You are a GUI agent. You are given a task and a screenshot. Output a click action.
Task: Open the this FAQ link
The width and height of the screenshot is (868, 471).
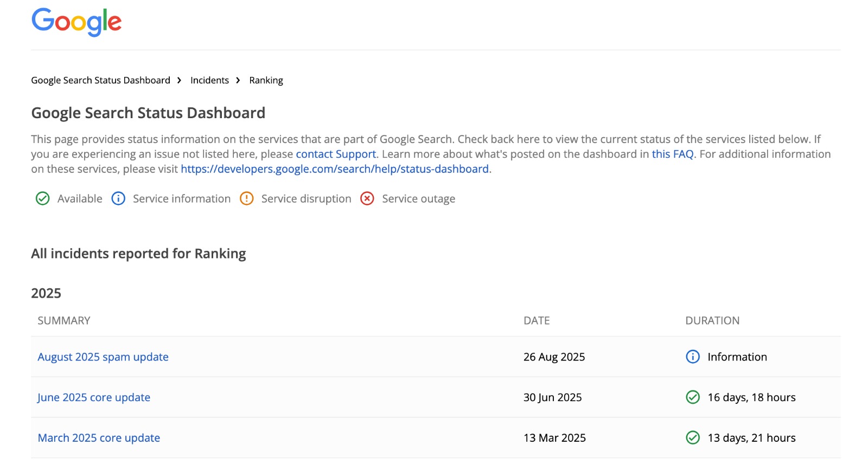click(672, 154)
